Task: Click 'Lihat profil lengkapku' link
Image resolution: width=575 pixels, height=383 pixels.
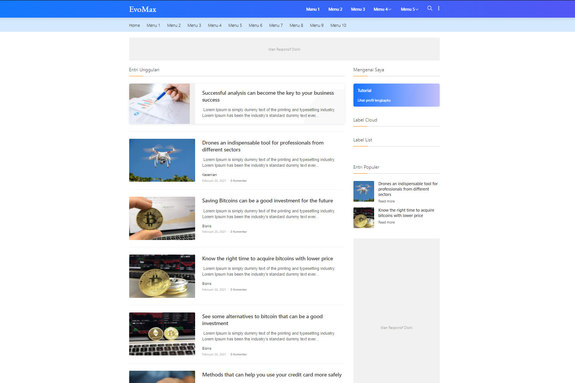Action: point(374,100)
